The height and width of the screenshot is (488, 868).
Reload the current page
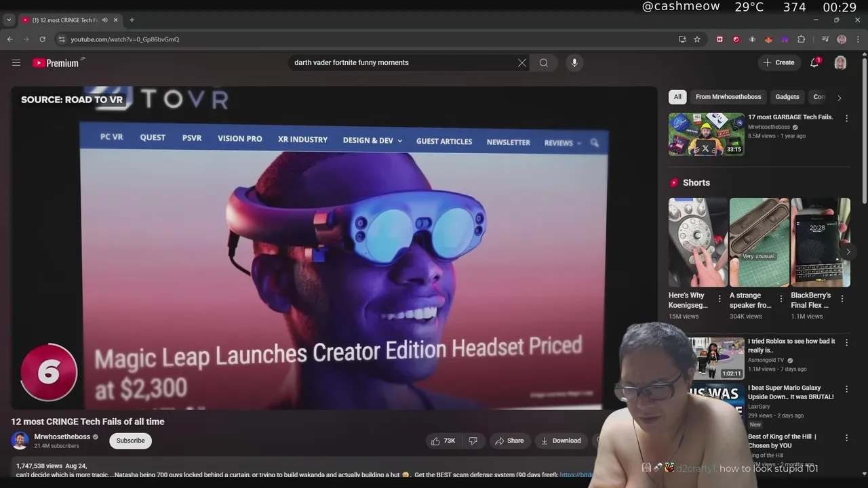pyautogui.click(x=42, y=39)
